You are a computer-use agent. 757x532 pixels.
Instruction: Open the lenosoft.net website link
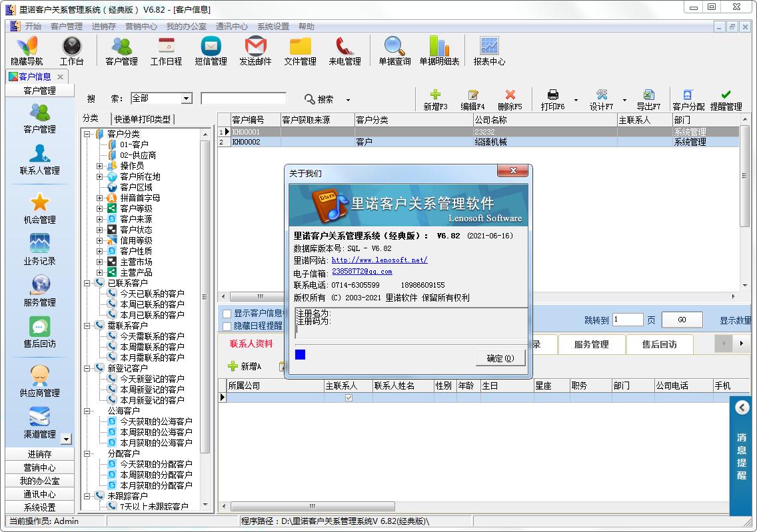379,260
